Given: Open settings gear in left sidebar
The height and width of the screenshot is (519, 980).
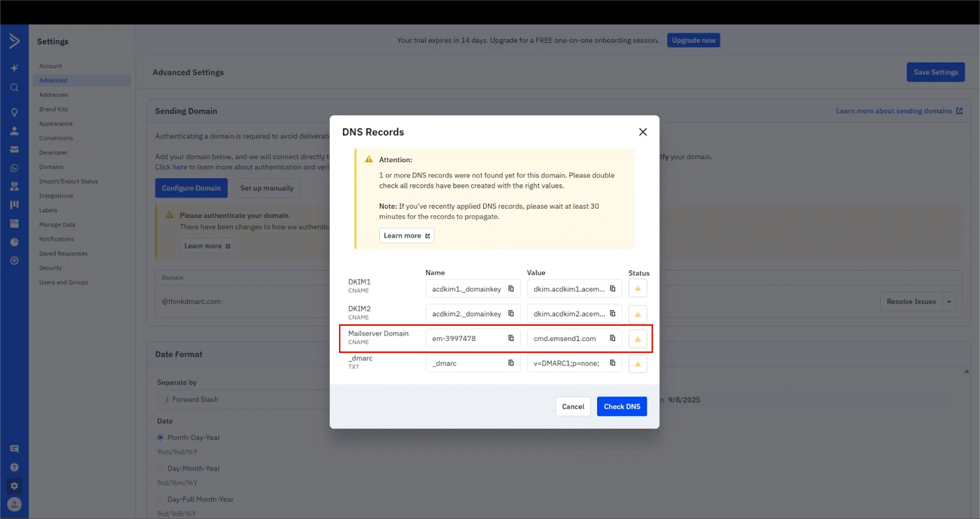Looking at the screenshot, I should point(14,486).
